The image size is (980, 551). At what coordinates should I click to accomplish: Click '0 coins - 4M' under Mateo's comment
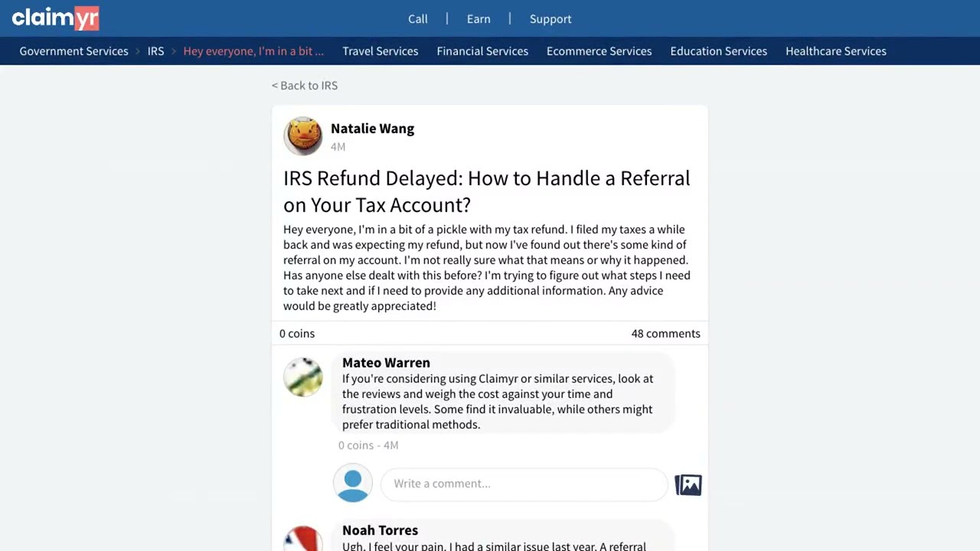click(x=368, y=445)
